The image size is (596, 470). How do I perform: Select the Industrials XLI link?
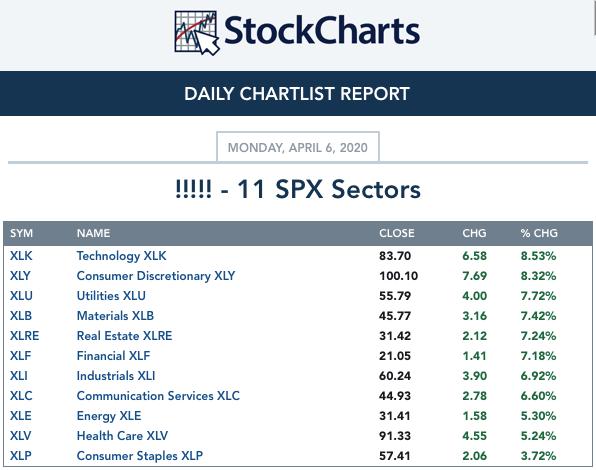116,376
